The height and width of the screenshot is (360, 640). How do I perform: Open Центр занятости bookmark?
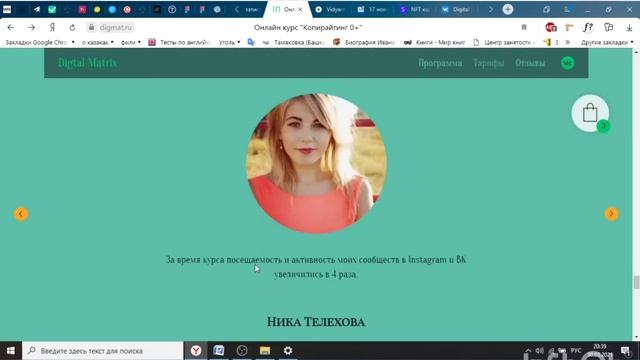[504, 42]
